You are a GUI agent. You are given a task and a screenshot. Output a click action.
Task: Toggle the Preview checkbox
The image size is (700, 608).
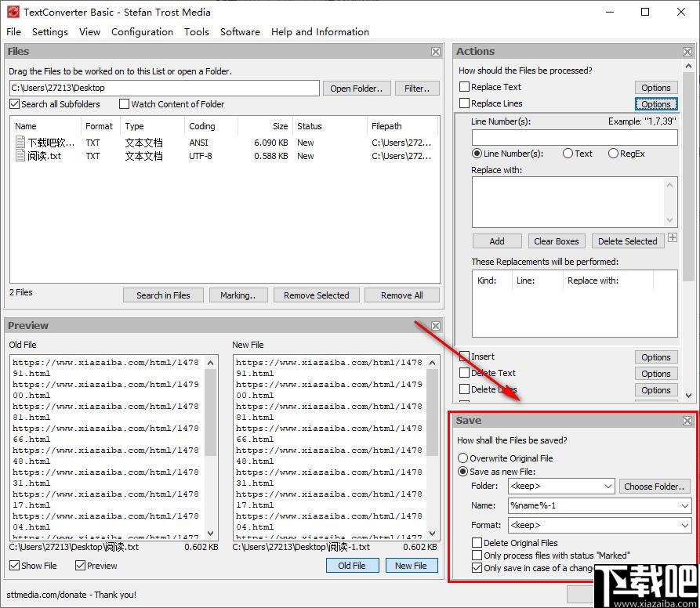(x=81, y=565)
